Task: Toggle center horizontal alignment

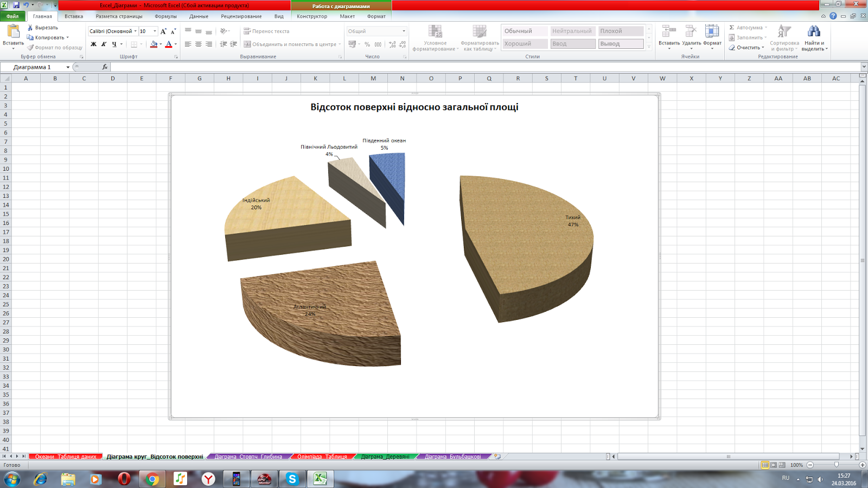Action: [x=199, y=44]
